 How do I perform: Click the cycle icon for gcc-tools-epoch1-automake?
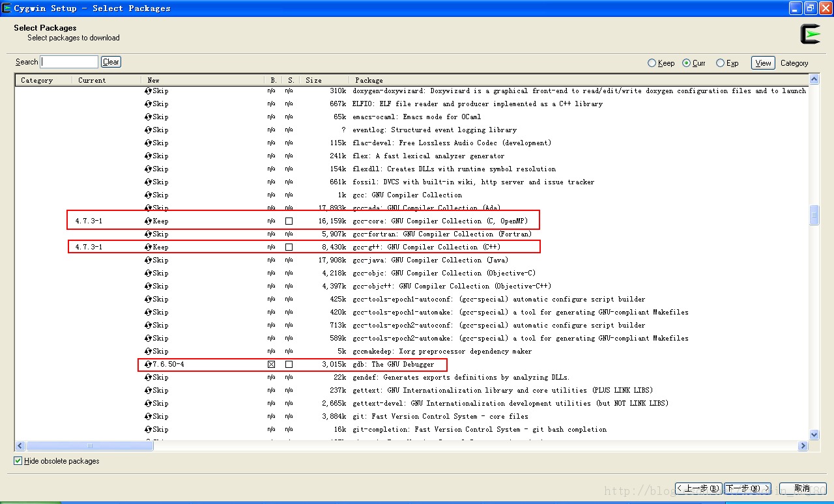click(149, 312)
